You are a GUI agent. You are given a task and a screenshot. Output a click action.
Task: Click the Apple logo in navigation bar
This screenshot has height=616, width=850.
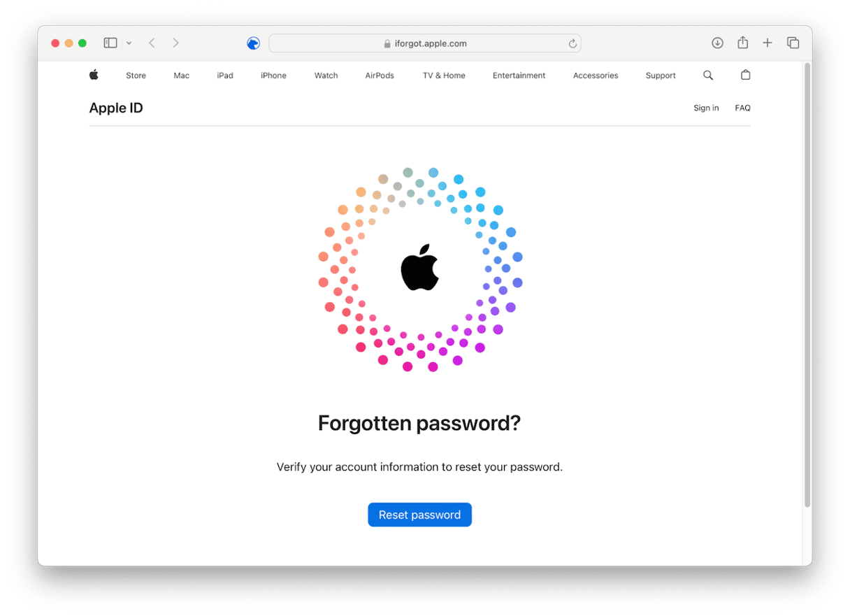tap(94, 75)
